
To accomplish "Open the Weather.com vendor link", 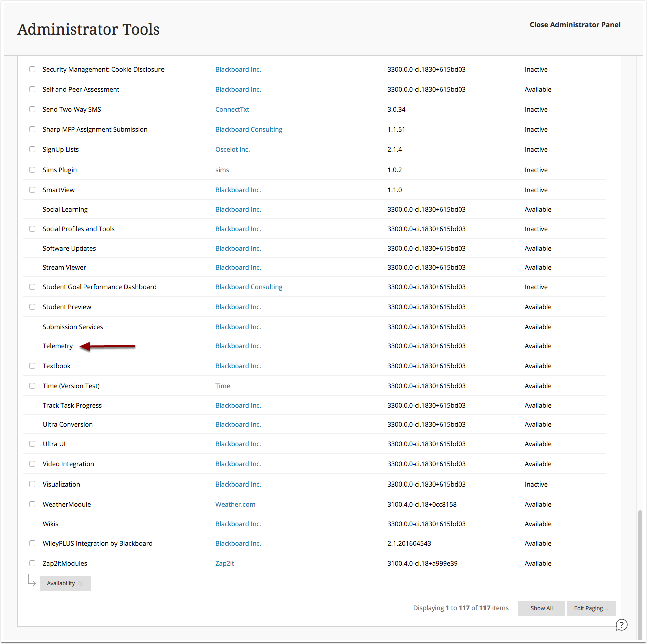I will coord(235,504).
